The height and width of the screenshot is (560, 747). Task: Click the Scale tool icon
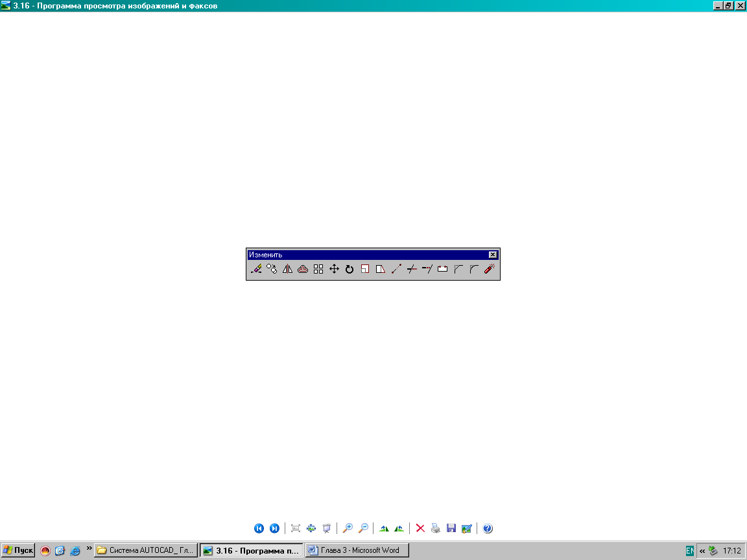365,269
